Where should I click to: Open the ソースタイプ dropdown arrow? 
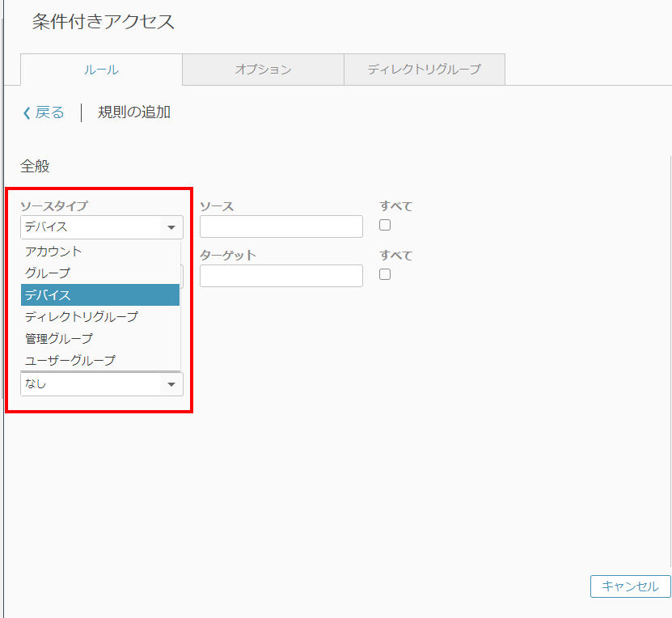pos(171,227)
